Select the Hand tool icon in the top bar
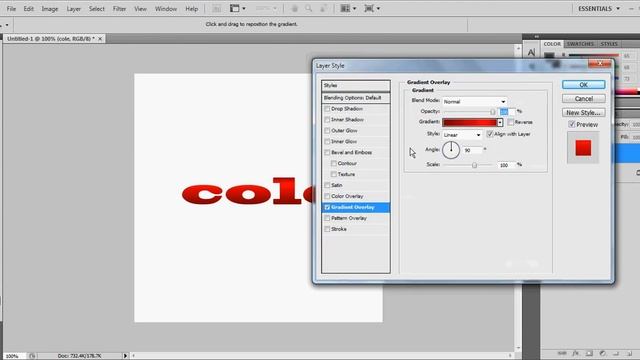 294,9
